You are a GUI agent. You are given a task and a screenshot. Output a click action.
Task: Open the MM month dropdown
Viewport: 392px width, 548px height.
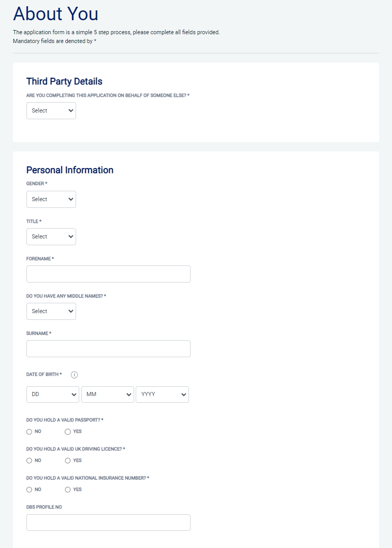click(108, 394)
